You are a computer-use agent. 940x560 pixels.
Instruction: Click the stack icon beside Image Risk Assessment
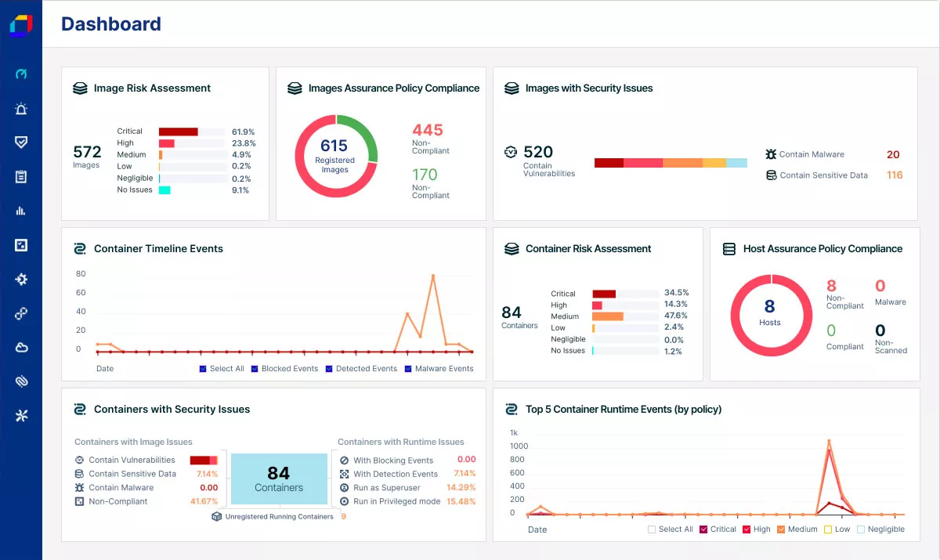point(80,89)
